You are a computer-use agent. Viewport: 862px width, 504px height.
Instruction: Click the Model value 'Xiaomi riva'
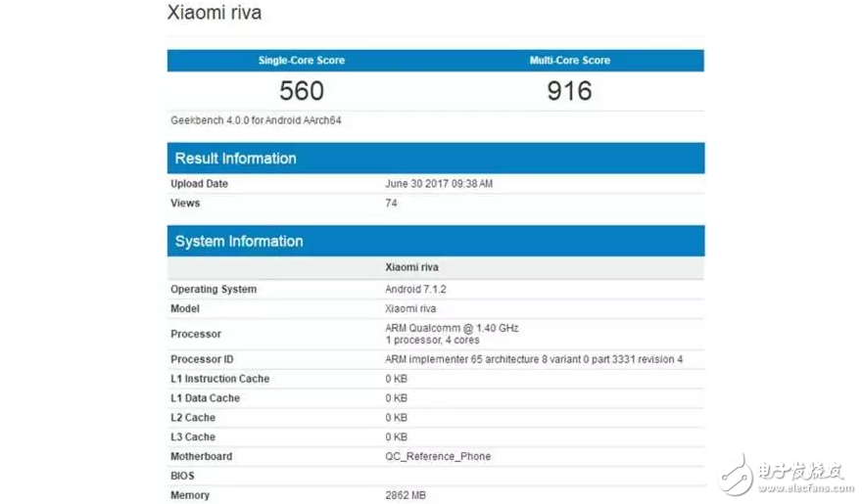(410, 308)
